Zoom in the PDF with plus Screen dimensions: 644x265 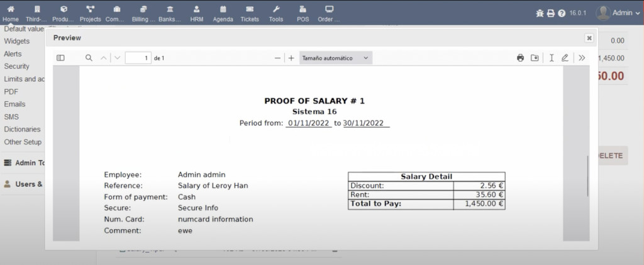[291, 58]
